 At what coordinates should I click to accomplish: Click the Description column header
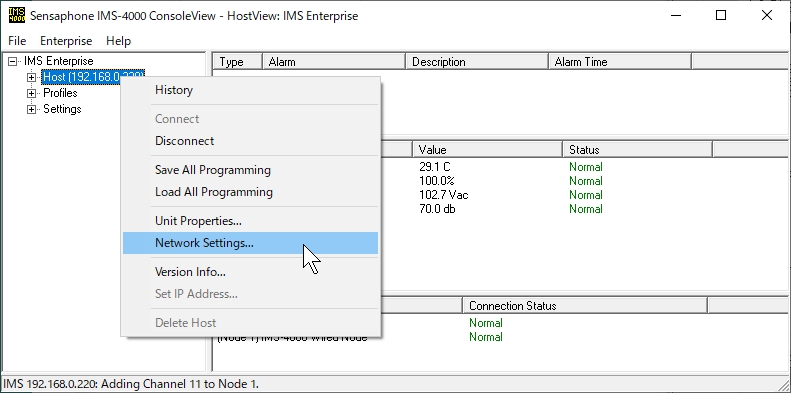(x=477, y=62)
